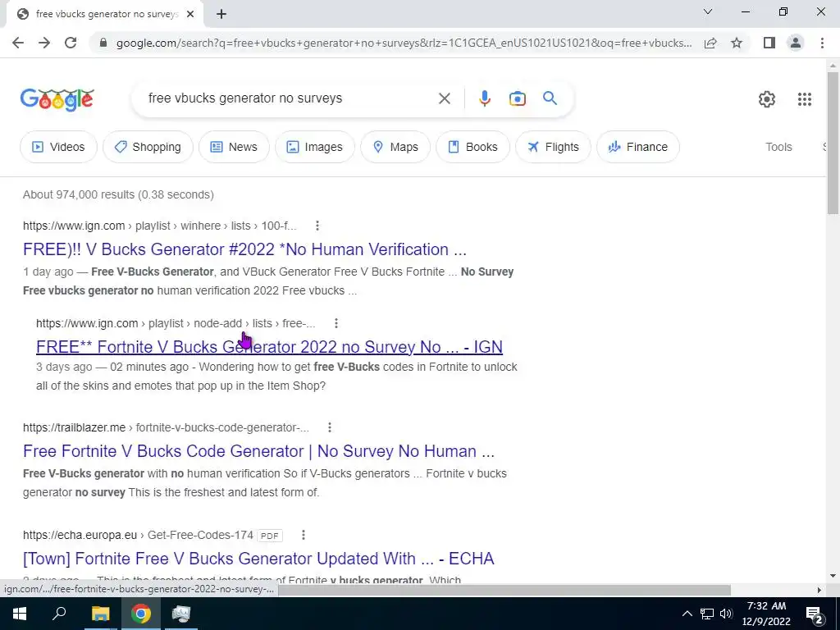
Task: Open options for trailblazer.me result
Action: click(x=330, y=427)
